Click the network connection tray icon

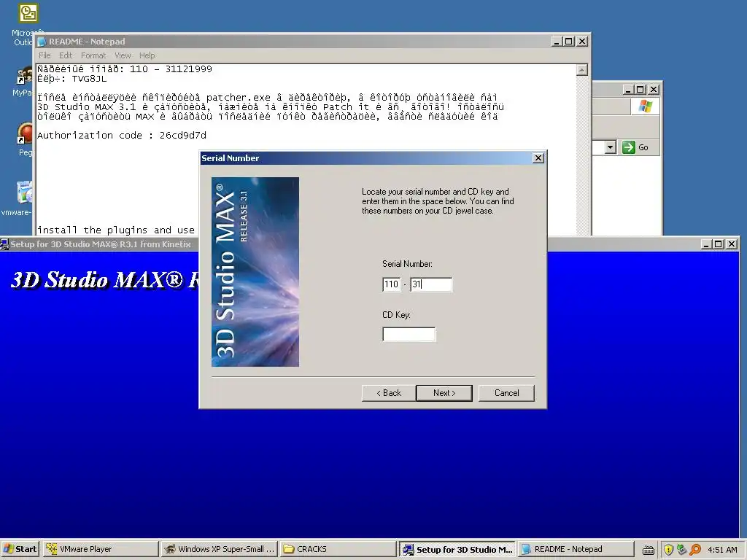(x=682, y=550)
